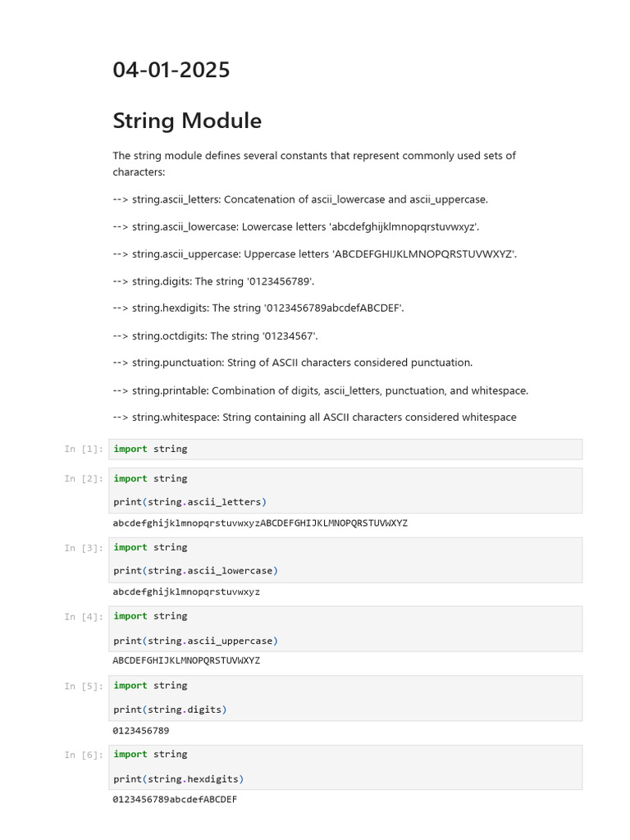Screen dimensions: 630x840
Task: Click print(string.ascii_uppercase) code line
Action: tap(196, 641)
